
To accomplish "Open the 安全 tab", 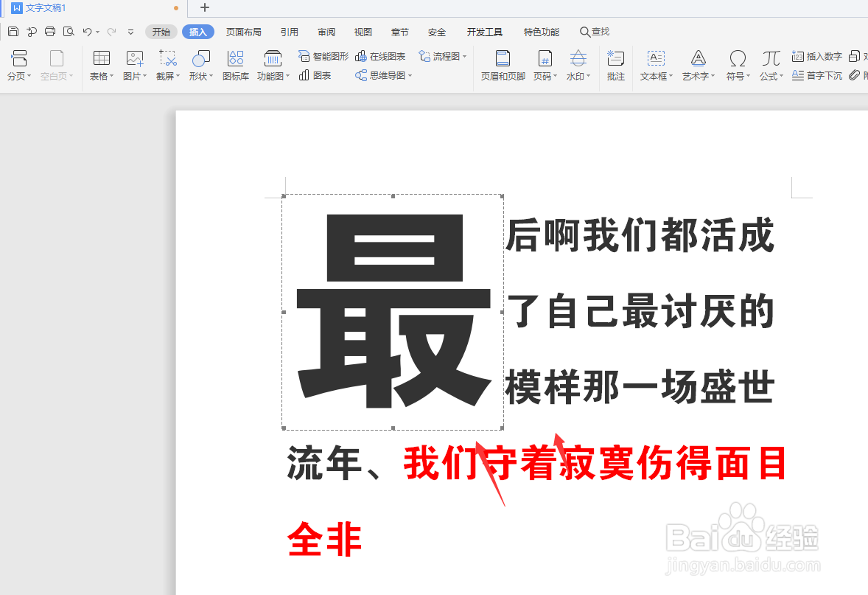I will [x=437, y=32].
